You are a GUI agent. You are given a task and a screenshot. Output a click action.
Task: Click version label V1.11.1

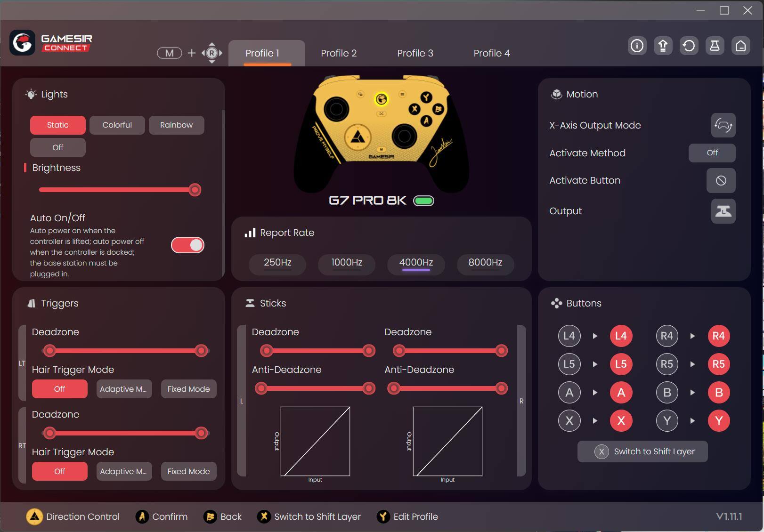click(x=729, y=517)
